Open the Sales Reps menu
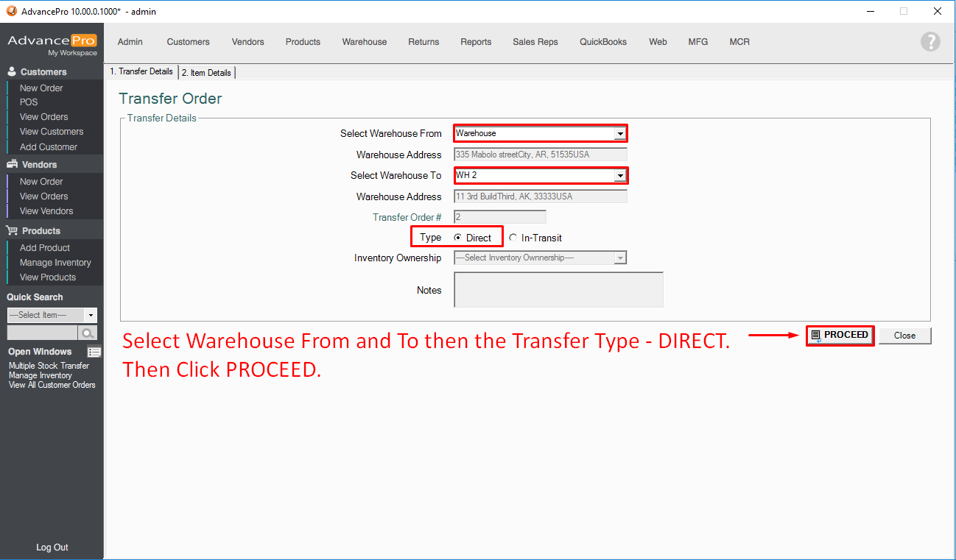 535,42
